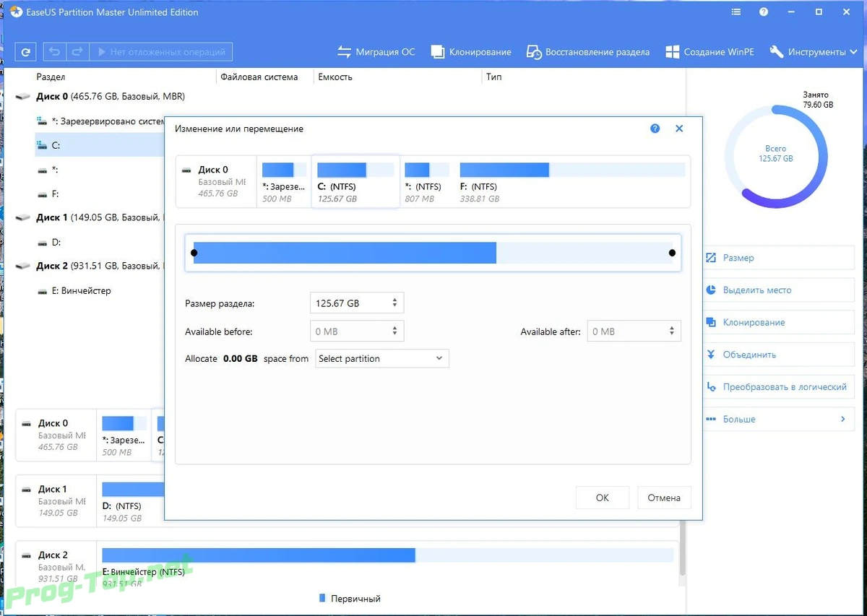Select Диск 1 row in partition list

(x=90, y=217)
